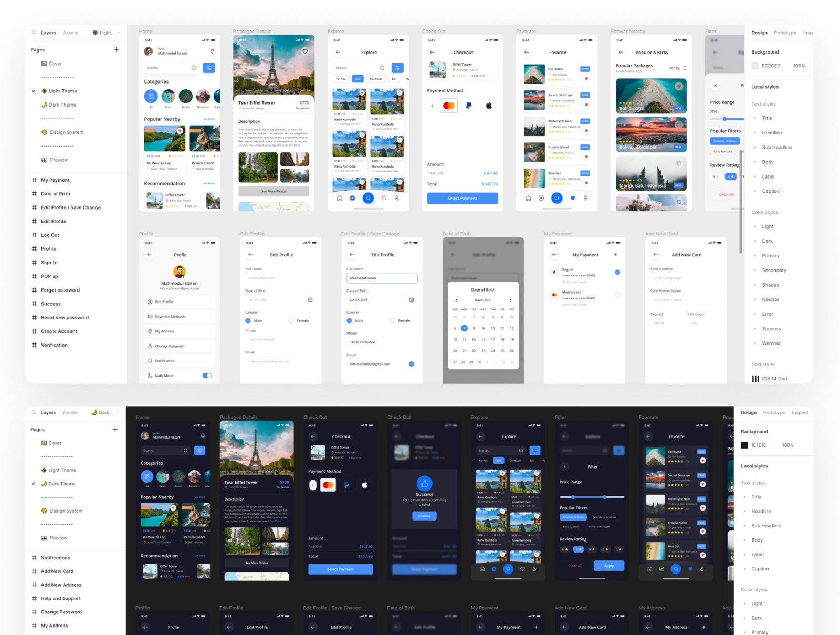Expand the Primary color style in top Design panel
840x635 pixels.
tap(755, 256)
